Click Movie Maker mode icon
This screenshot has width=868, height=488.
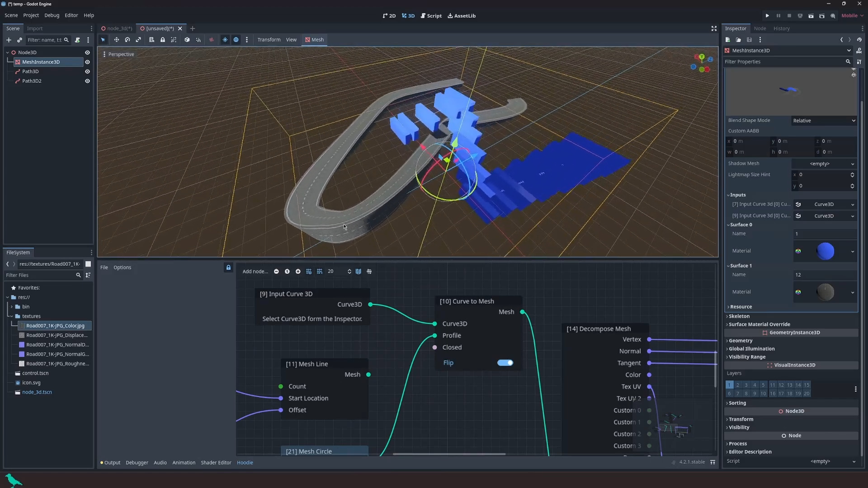click(x=833, y=16)
